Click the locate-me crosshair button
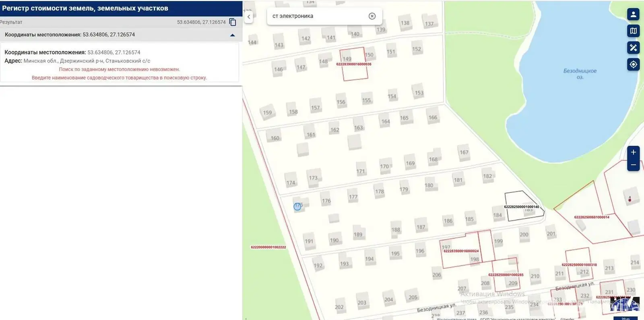Screen dimensions: 644x320 click(x=633, y=64)
